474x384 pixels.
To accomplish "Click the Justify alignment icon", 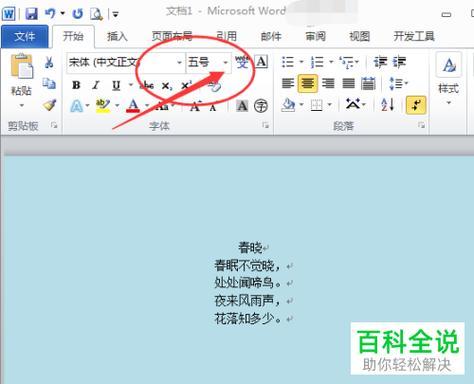I will click(x=348, y=83).
